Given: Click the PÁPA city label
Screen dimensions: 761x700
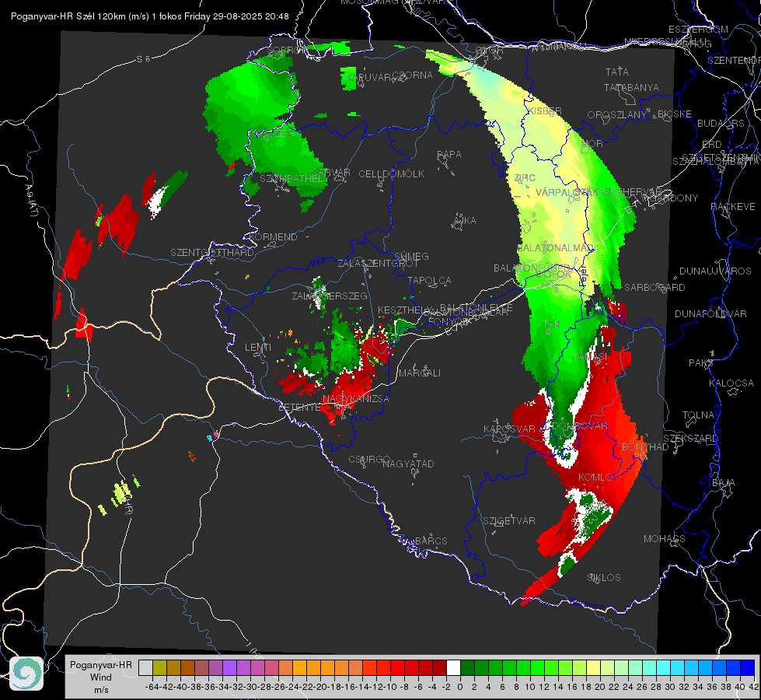Looking at the screenshot, I should 449,154.
